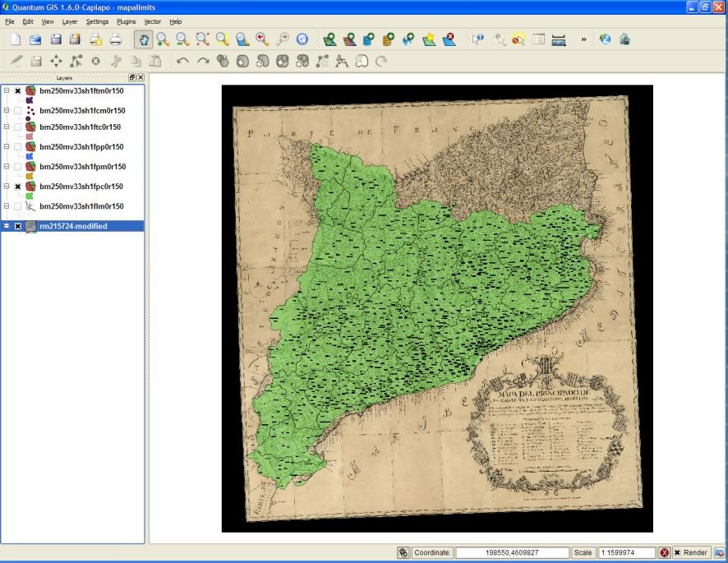Expand the hidden toolbar items chevron

click(583, 39)
